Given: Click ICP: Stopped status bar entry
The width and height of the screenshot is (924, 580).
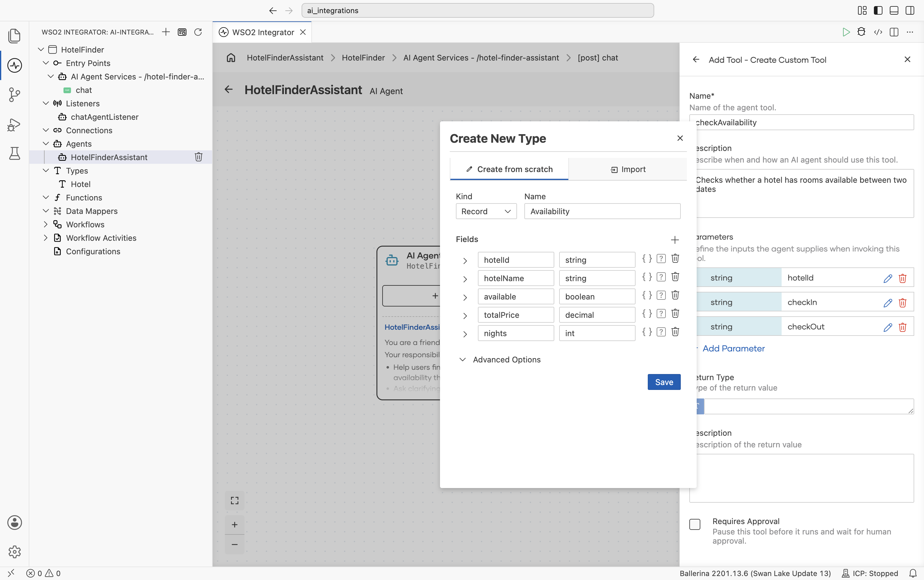Looking at the screenshot, I should point(870,573).
